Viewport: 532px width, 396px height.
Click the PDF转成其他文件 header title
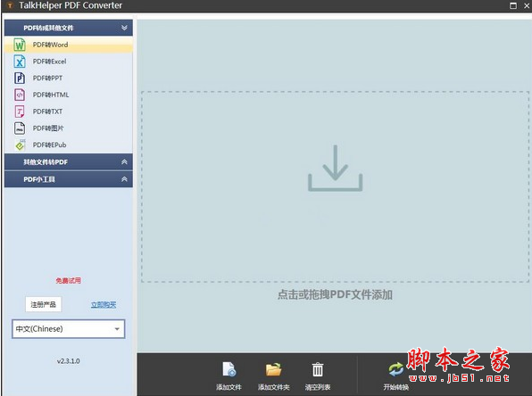tap(48, 28)
